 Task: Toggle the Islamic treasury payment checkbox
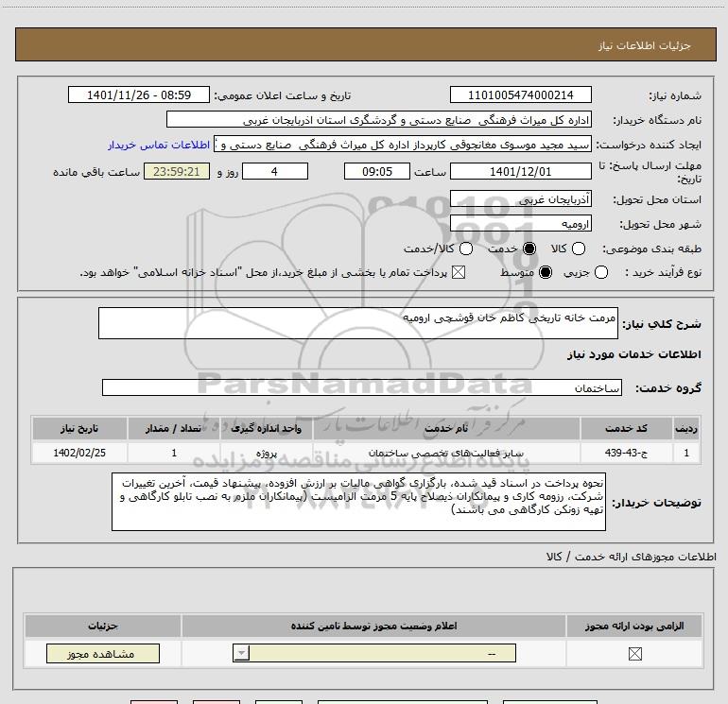459,272
